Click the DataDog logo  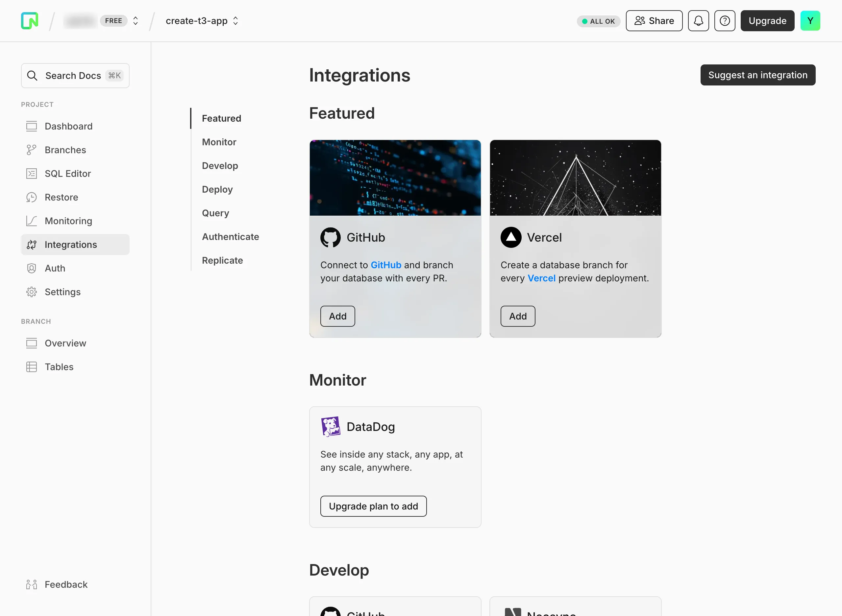click(x=331, y=427)
